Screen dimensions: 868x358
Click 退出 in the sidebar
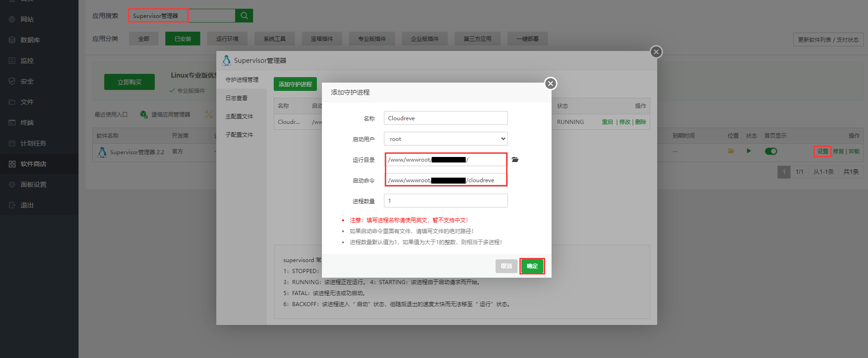(x=39, y=205)
